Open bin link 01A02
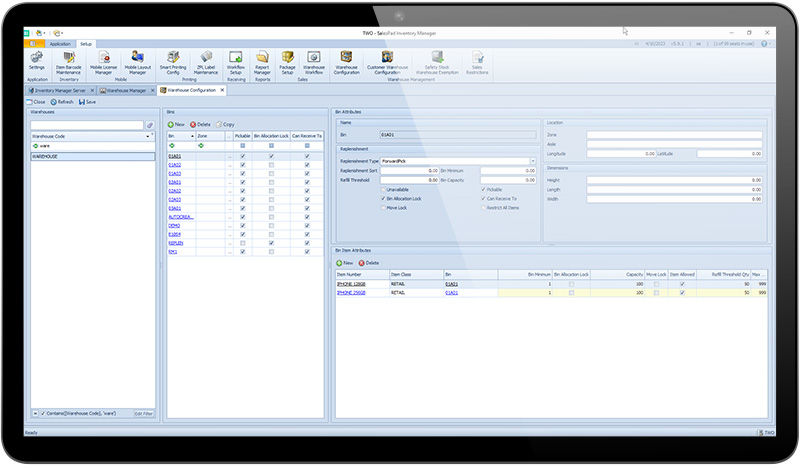800x469 pixels. (174, 165)
